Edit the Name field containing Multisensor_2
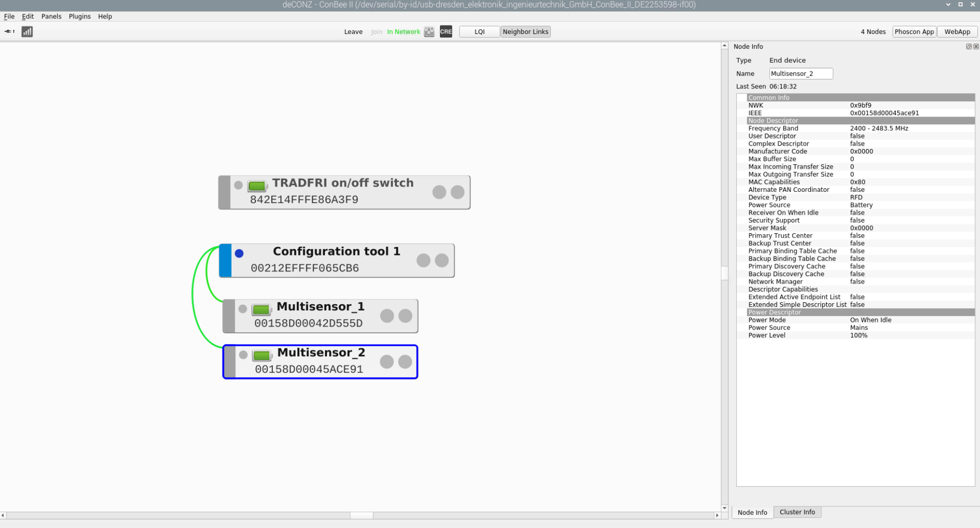This screenshot has height=528, width=980. 801,74
